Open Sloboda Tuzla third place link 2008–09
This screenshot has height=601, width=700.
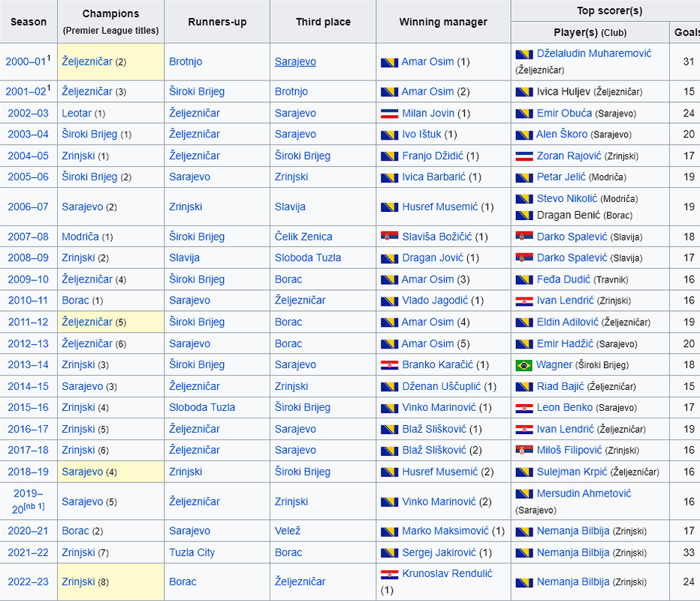click(x=308, y=258)
